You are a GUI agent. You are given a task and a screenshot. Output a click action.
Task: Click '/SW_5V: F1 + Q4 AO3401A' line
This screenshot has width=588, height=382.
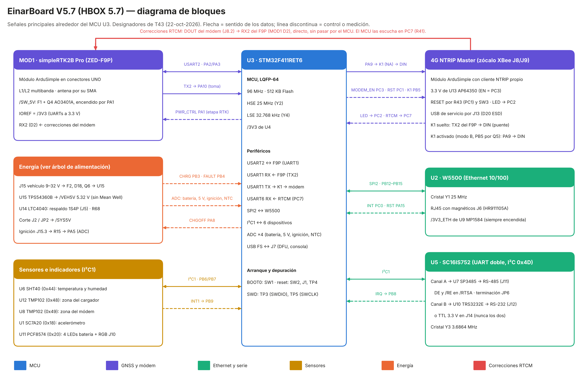pos(66,102)
